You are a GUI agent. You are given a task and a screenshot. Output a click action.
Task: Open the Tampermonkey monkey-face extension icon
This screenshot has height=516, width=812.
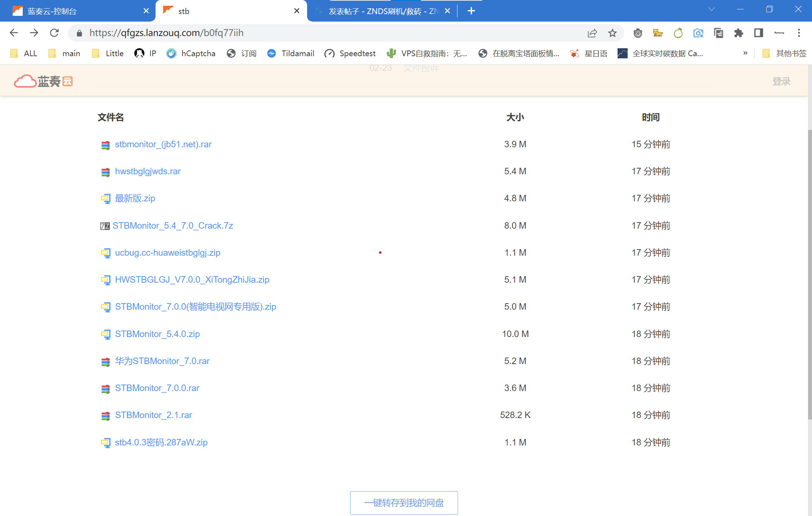(x=638, y=33)
